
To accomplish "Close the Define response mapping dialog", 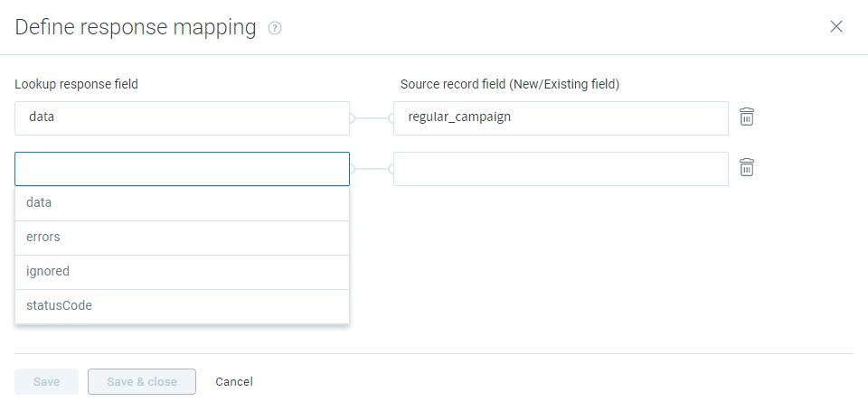I will (x=835, y=26).
